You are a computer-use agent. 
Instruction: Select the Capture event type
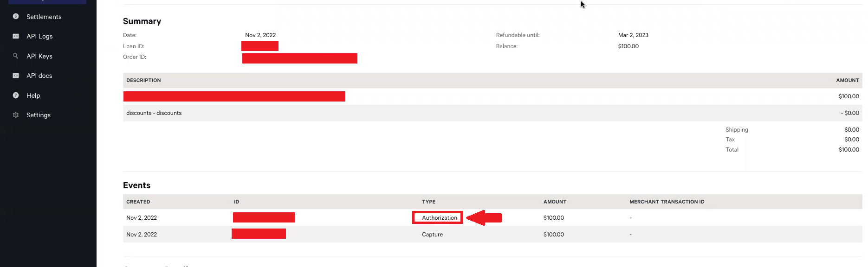click(432, 235)
